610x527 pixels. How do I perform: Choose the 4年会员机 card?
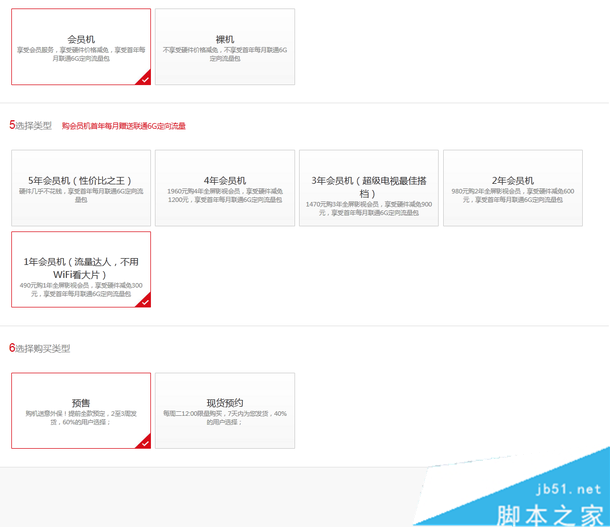tap(225, 188)
